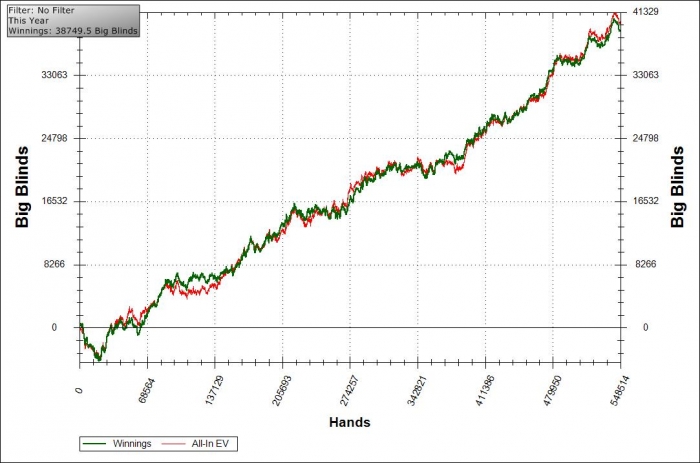This screenshot has width=700, height=463.
Task: Click left axis label 33063
Action: (x=54, y=75)
